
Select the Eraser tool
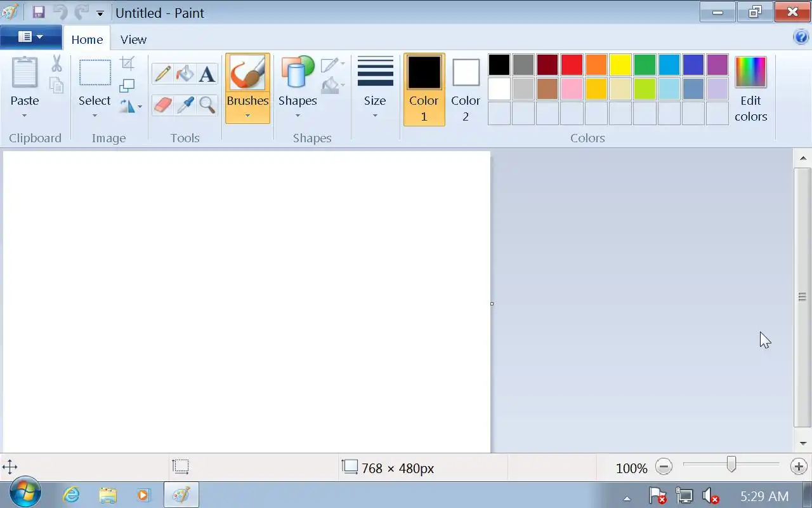coord(162,105)
